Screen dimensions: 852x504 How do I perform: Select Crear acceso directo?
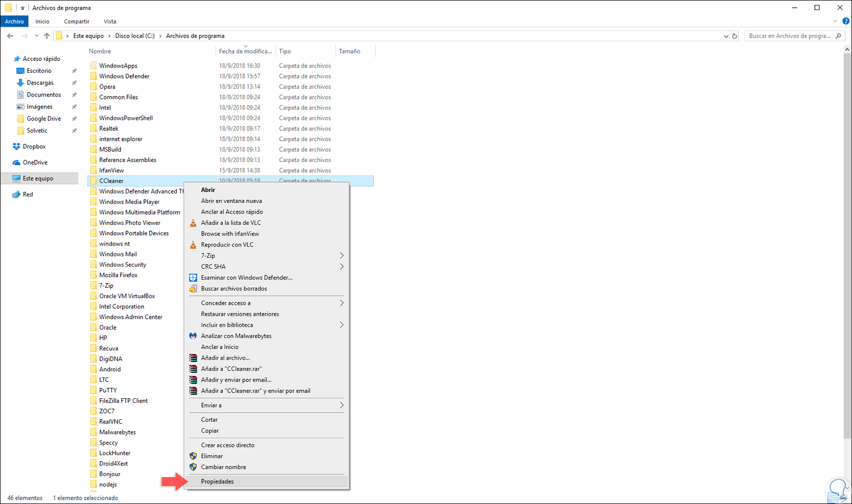click(267, 445)
